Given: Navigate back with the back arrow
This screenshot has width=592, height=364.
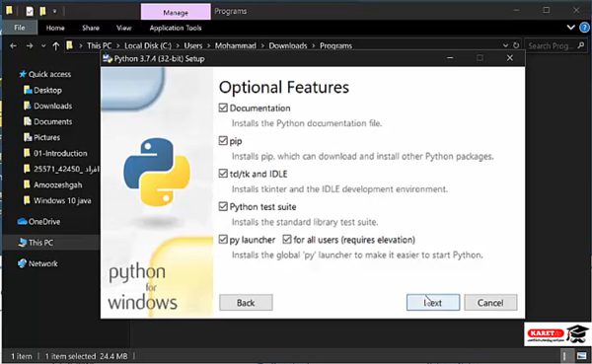Looking at the screenshot, I should click(13, 46).
